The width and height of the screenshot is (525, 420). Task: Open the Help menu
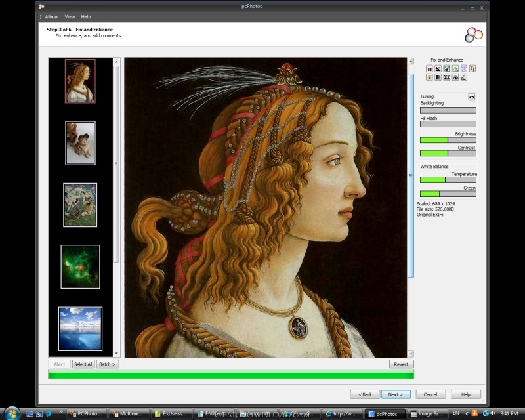tap(86, 17)
